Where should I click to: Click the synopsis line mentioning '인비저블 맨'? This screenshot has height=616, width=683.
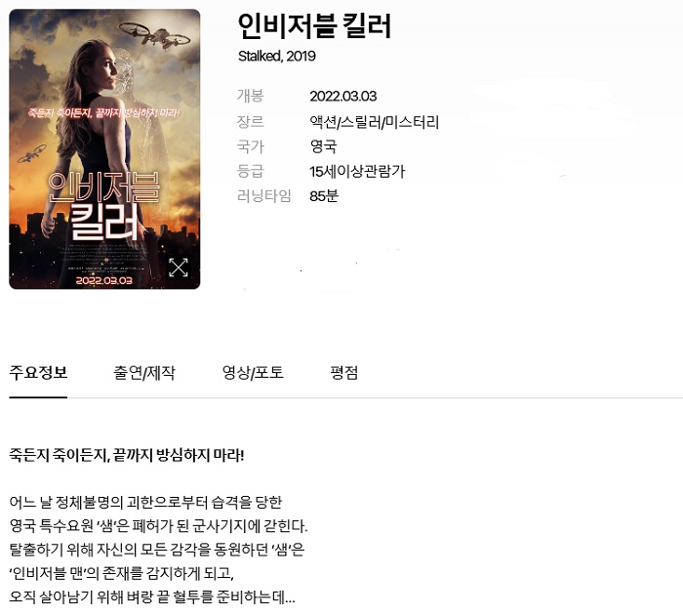tap(122, 573)
